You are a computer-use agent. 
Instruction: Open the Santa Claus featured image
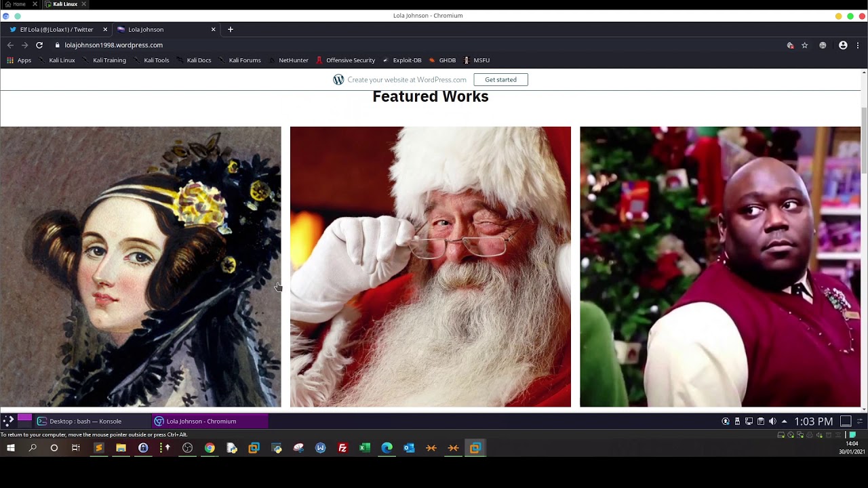(431, 267)
